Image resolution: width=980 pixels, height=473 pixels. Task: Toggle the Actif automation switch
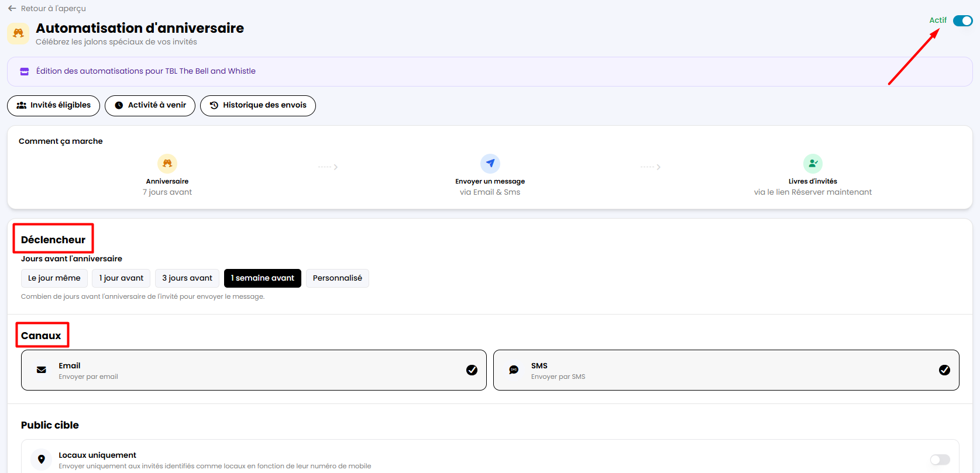click(962, 20)
